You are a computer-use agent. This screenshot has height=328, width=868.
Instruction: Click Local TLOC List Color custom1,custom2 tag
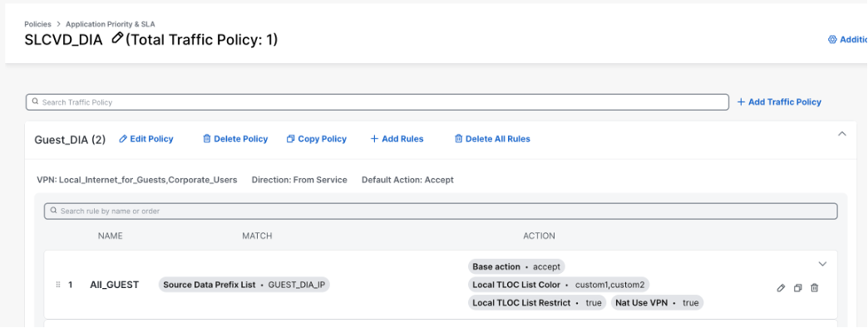click(x=559, y=285)
